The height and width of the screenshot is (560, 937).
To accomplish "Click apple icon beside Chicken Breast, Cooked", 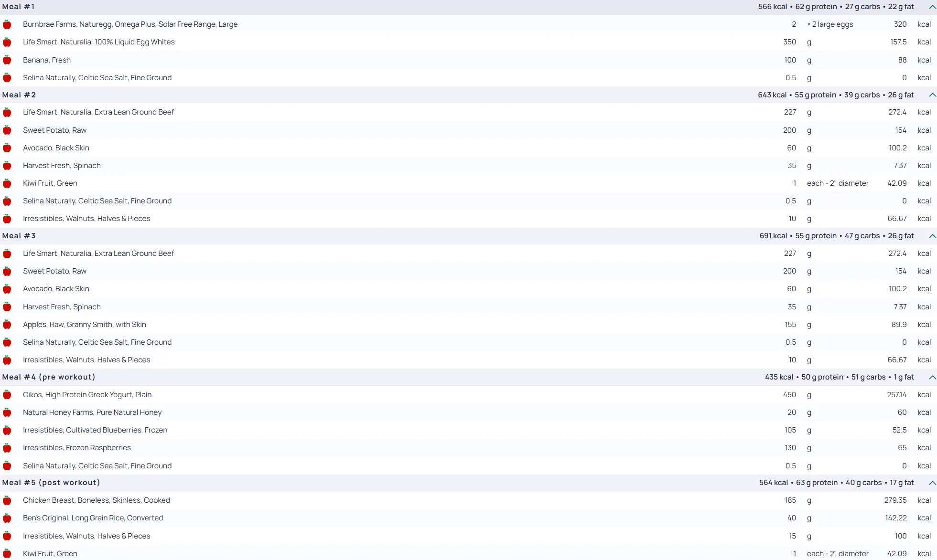I will (7, 500).
